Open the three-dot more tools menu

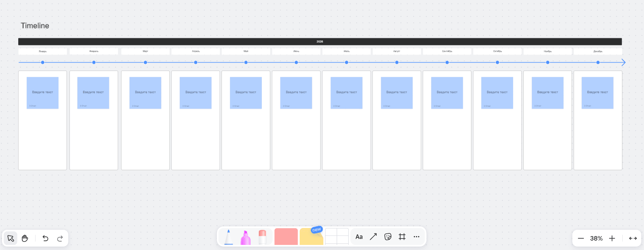click(x=416, y=237)
